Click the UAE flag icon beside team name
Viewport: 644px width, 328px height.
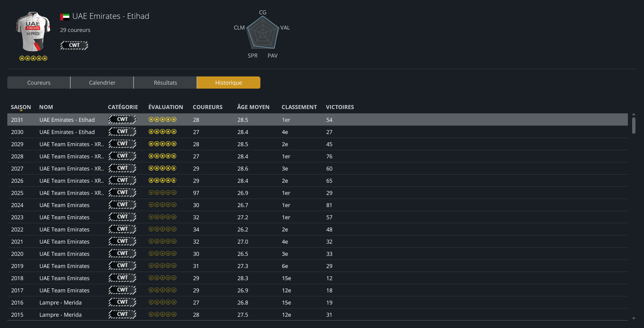[x=64, y=17]
